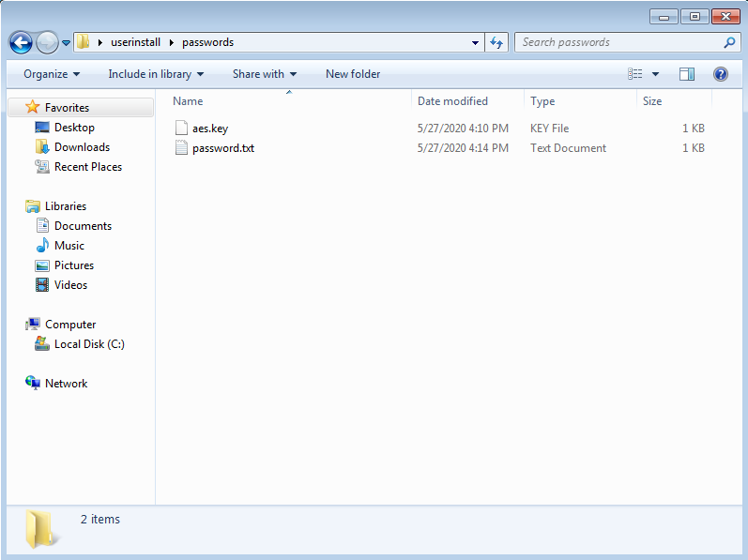
Task: Open Desktop in Favorites
Action: tap(74, 128)
